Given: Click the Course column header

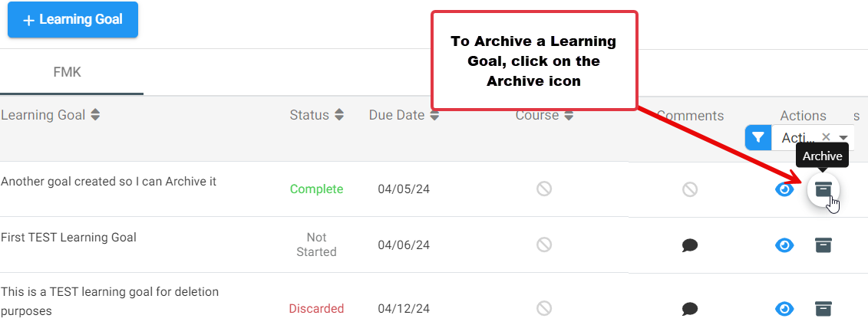Looking at the screenshot, I should (x=537, y=115).
